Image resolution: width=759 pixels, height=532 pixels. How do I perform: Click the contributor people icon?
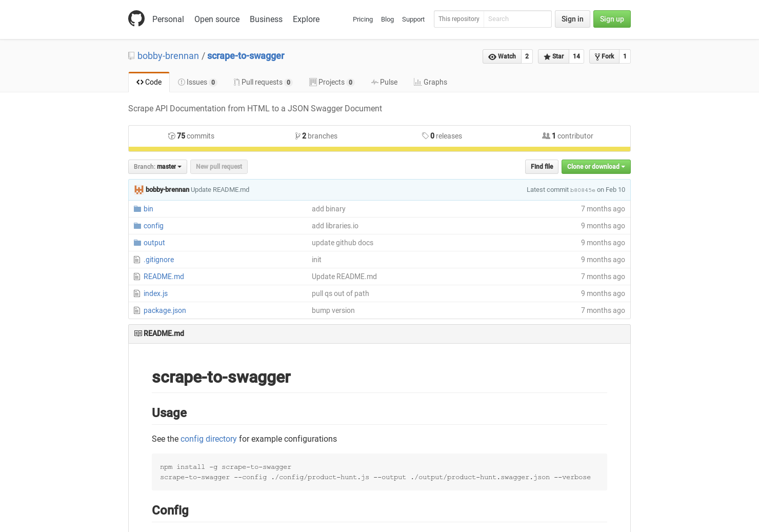pyautogui.click(x=546, y=136)
